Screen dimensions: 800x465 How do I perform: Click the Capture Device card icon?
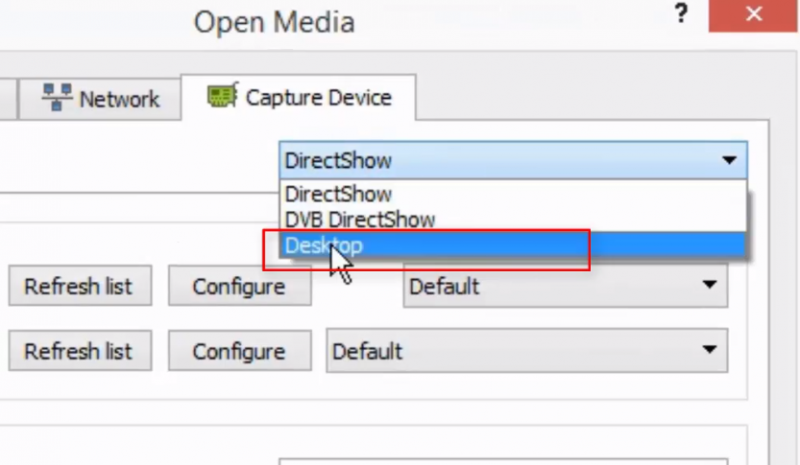coord(221,96)
